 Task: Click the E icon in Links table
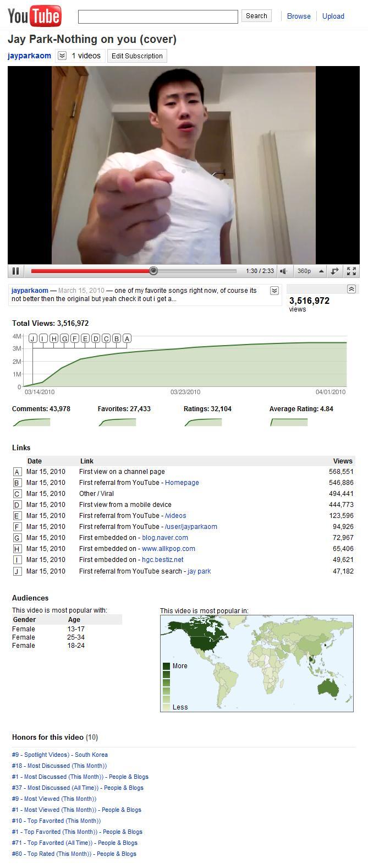click(x=17, y=516)
